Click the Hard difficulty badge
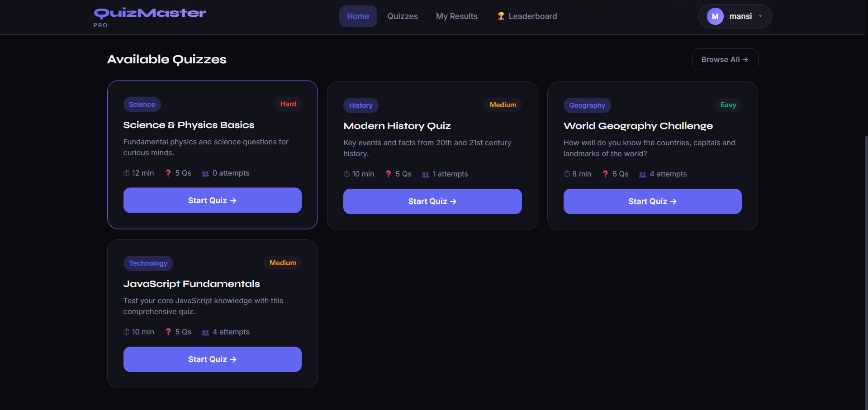Viewport: 868px width, 410px height. pyautogui.click(x=288, y=104)
